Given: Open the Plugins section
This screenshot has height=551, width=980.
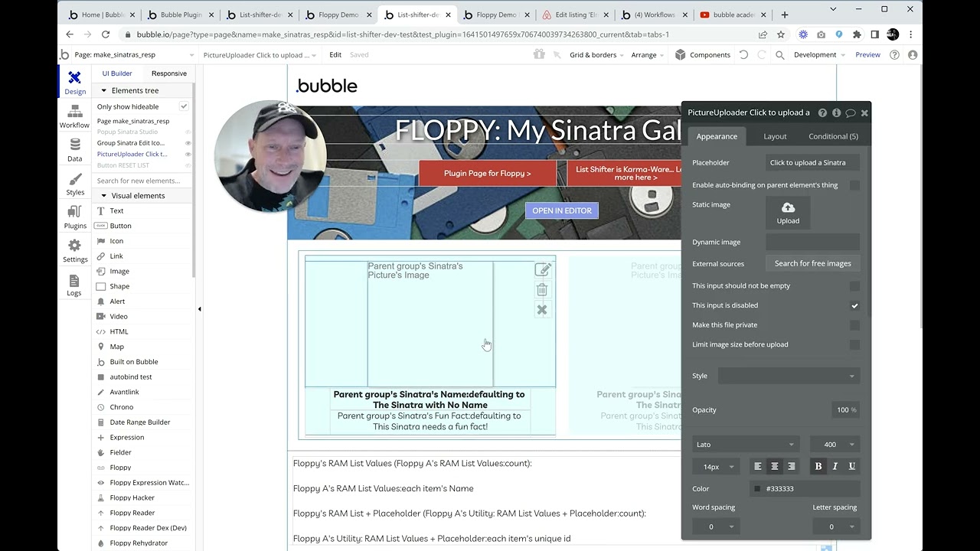Looking at the screenshot, I should 74,218.
